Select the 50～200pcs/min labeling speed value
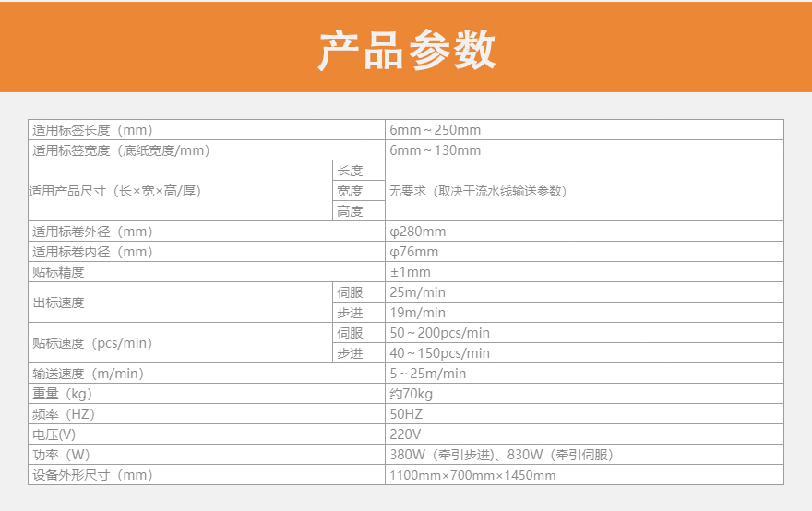The width and height of the screenshot is (812, 511). point(440,333)
